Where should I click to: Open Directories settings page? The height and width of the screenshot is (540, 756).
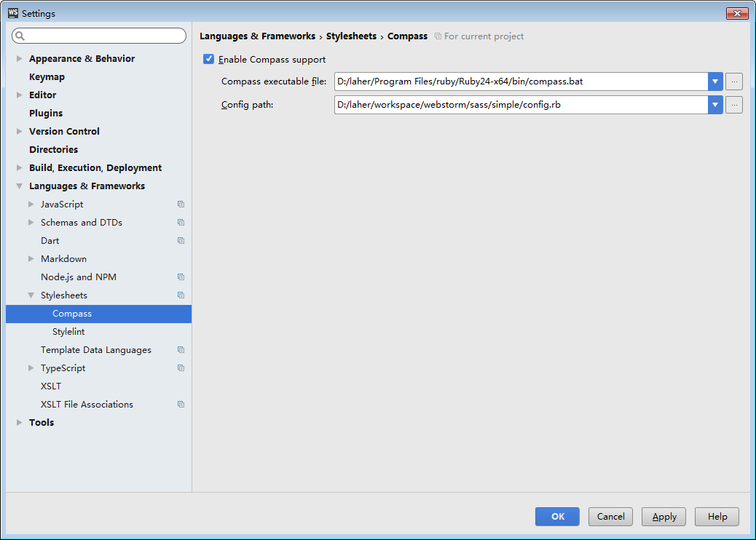click(53, 150)
